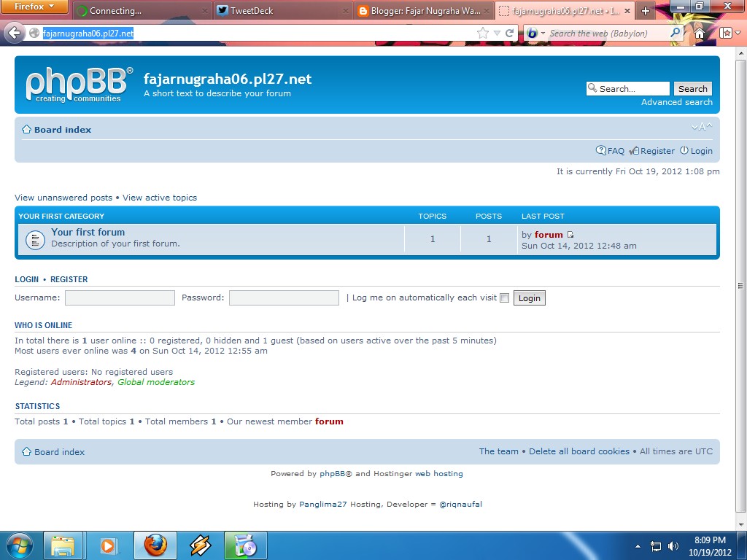The image size is (747, 560).
Task: Focus the Username input field
Action: [120, 298]
